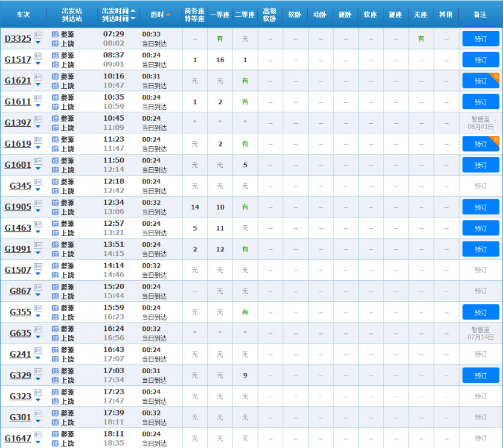Click second class count 9 for G329
503x448 pixels.
(x=245, y=376)
